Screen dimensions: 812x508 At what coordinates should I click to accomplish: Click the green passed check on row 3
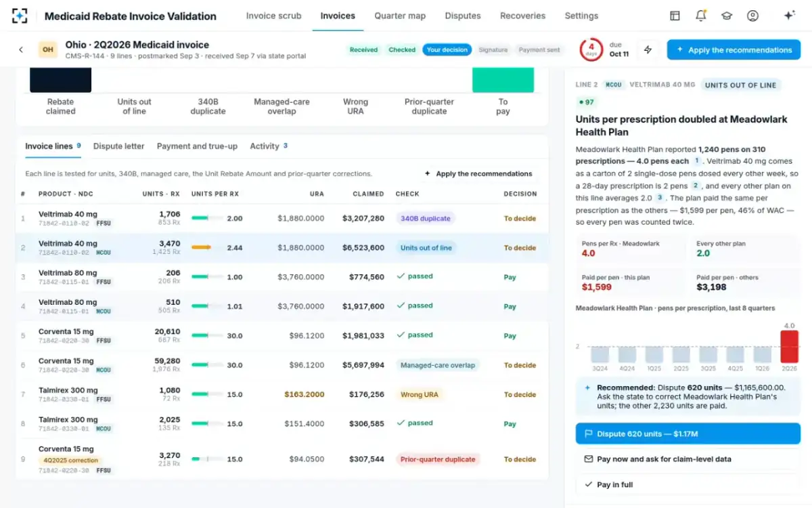tap(415, 276)
